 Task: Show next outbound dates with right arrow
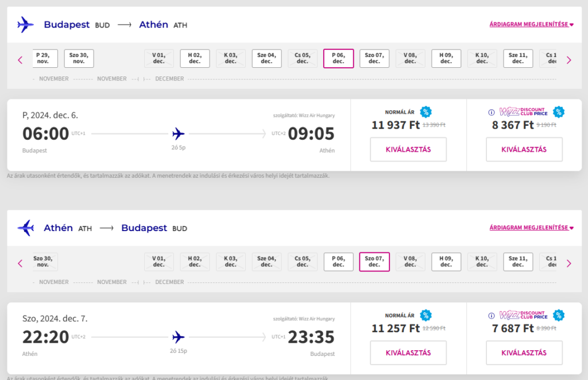click(x=569, y=60)
